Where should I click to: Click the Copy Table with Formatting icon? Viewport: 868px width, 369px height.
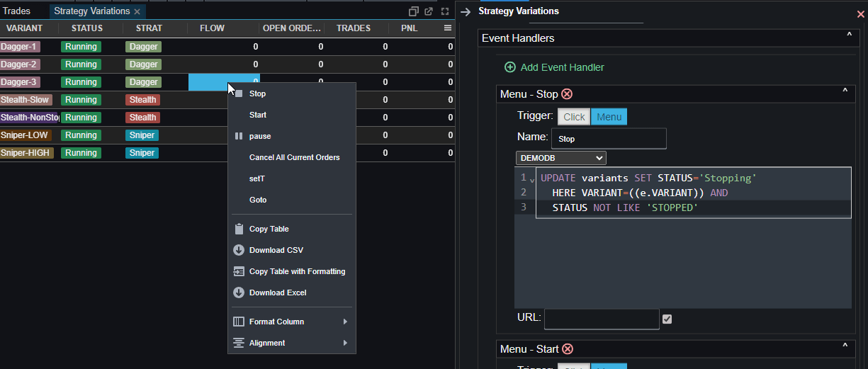click(x=239, y=271)
